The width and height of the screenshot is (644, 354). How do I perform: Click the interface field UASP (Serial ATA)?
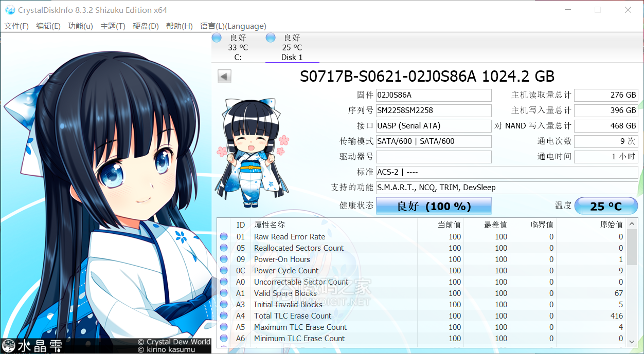[434, 126]
